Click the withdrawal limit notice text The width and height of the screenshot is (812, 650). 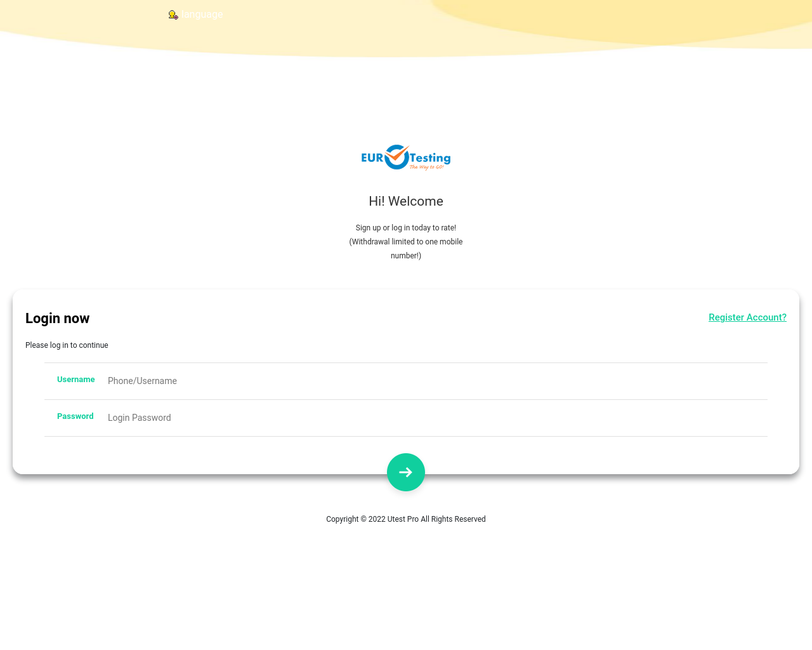[406, 242]
